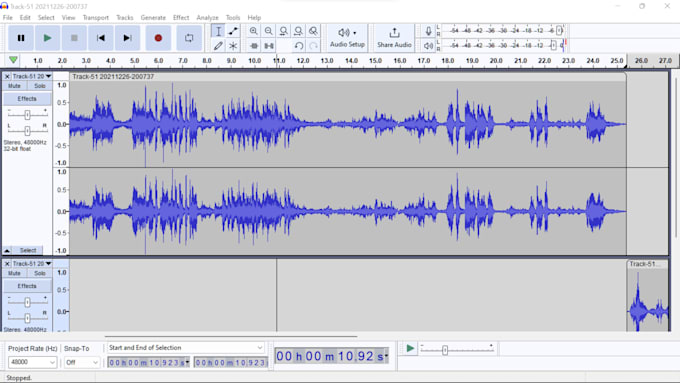Viewport: 680px width, 383px height.
Task: Open the Analyze menu
Action: [207, 18]
